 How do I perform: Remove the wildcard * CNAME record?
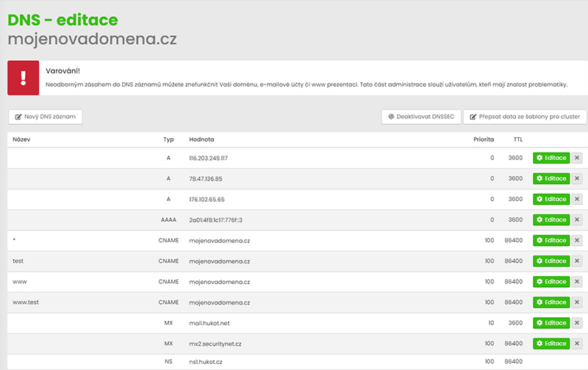(577, 240)
